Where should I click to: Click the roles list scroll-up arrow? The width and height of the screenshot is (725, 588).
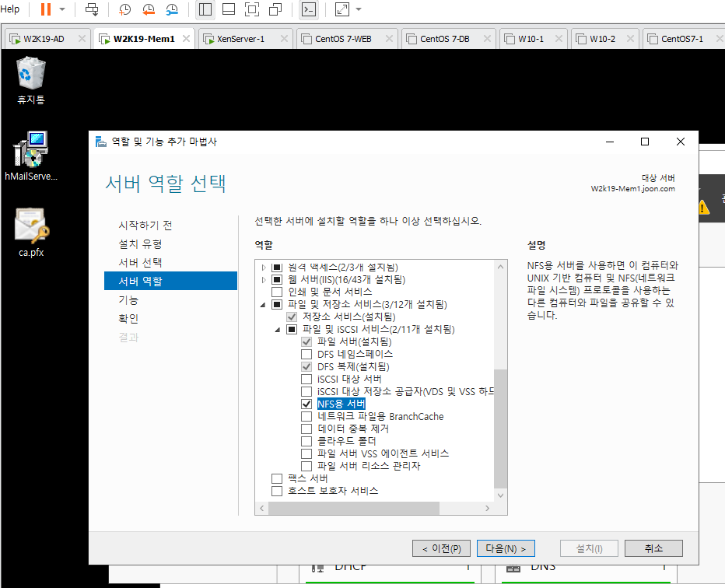500,267
